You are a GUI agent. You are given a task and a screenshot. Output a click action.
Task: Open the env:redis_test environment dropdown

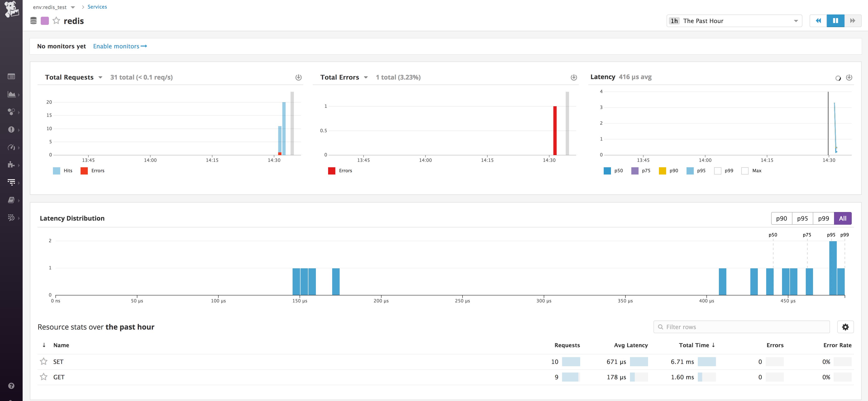coord(54,7)
